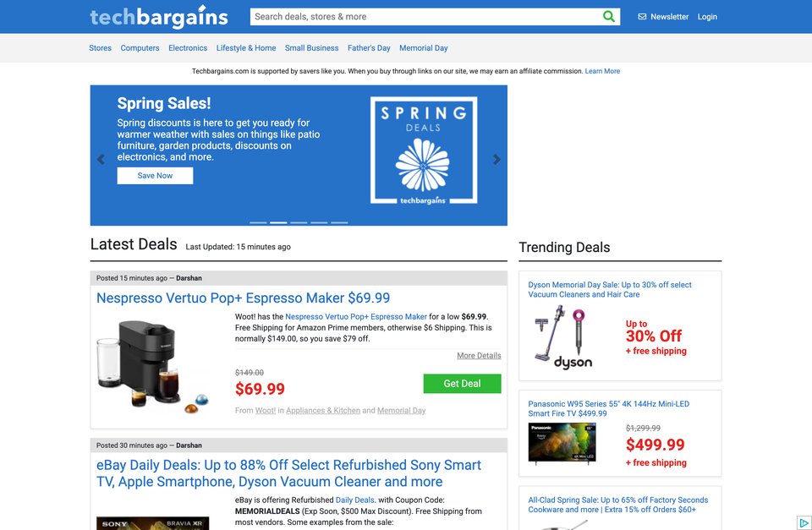Click the Newsletter envelope icon
Image resolution: width=812 pixels, height=530 pixels.
642,17
